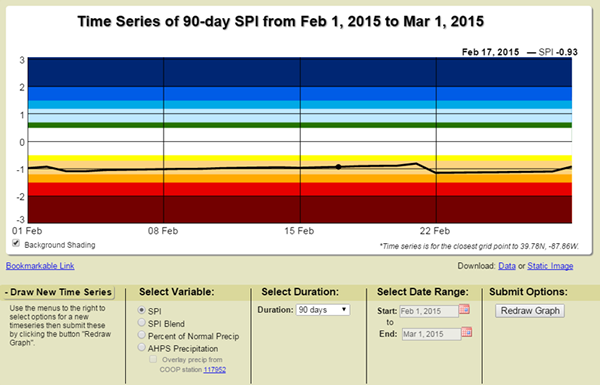600x385 pixels.
Task: Download the Data link
Action: coord(507,266)
